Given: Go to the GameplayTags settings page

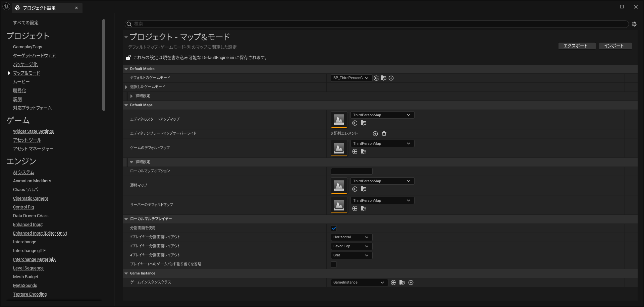Looking at the screenshot, I should 28,47.
